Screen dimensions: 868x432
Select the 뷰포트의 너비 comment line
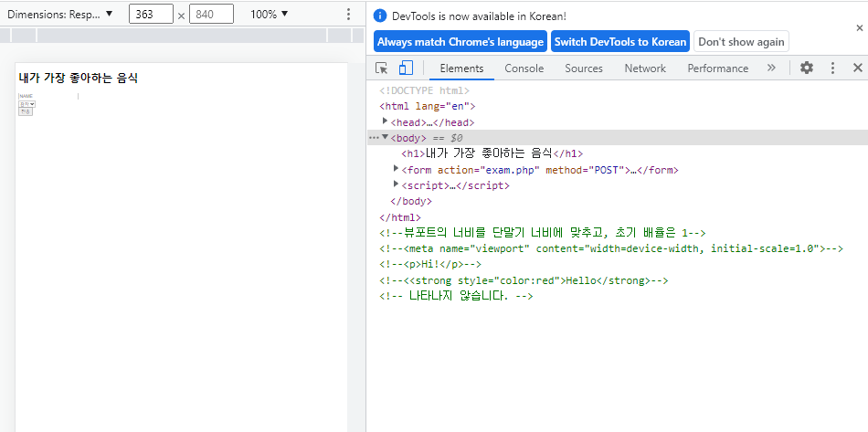coord(543,233)
